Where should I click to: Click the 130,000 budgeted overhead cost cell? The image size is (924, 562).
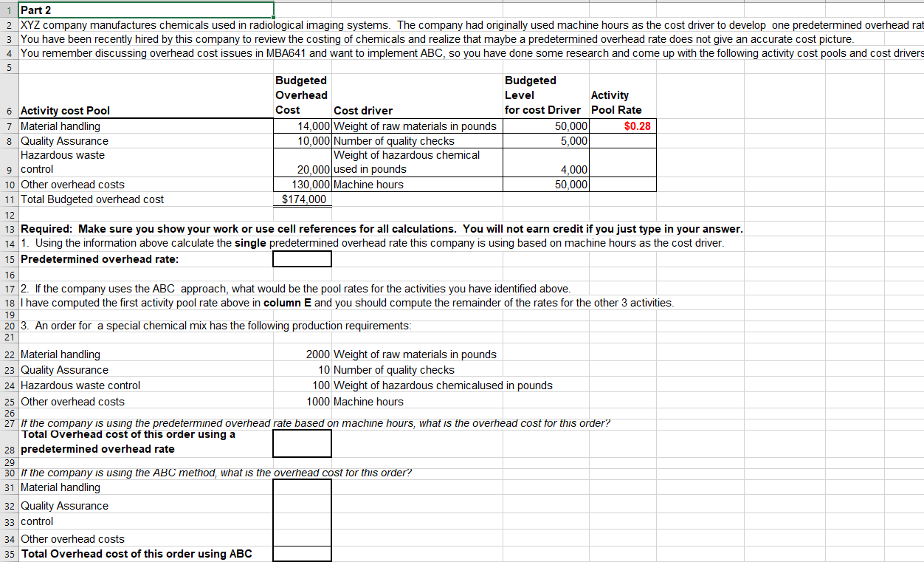click(302, 185)
